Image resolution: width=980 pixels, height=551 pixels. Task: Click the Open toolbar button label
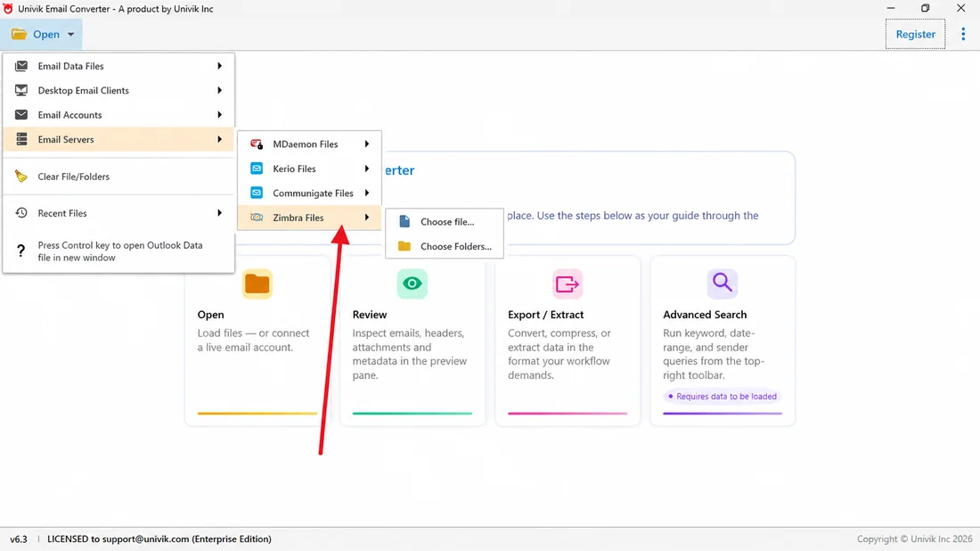coord(46,35)
